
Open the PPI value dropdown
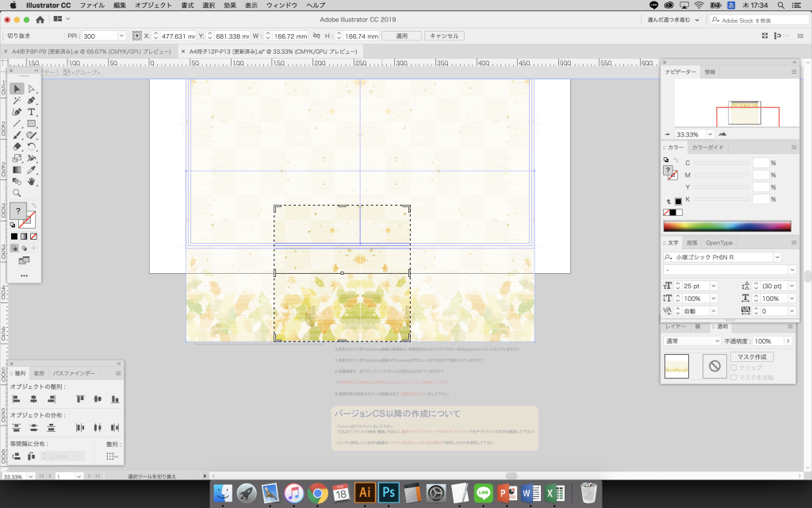pyautogui.click(x=121, y=36)
